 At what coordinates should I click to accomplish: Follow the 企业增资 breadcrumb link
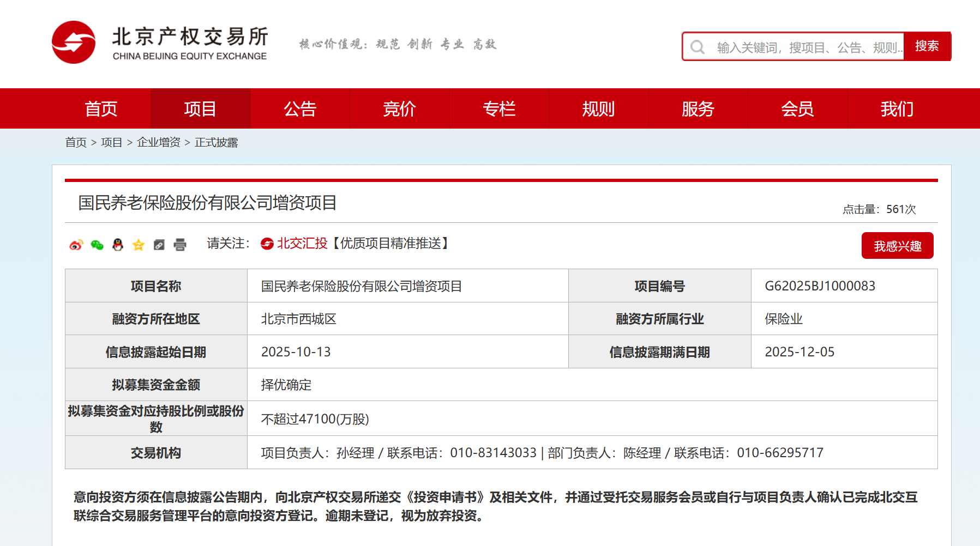coord(159,142)
